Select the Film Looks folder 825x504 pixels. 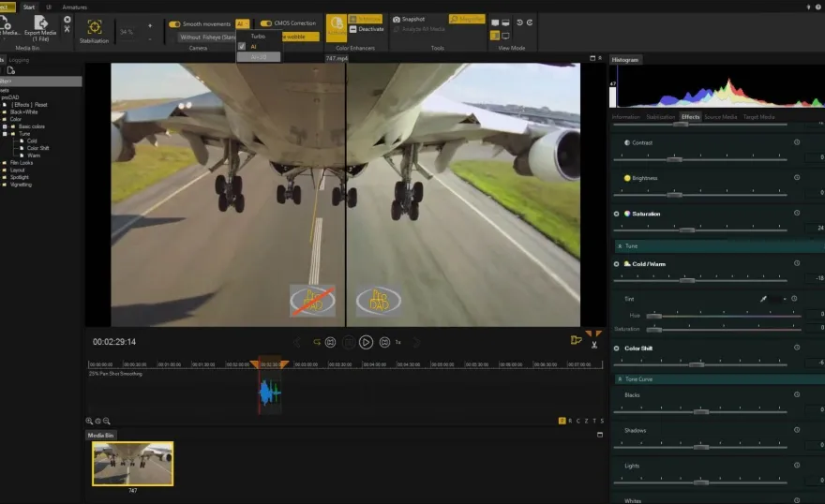click(22, 163)
